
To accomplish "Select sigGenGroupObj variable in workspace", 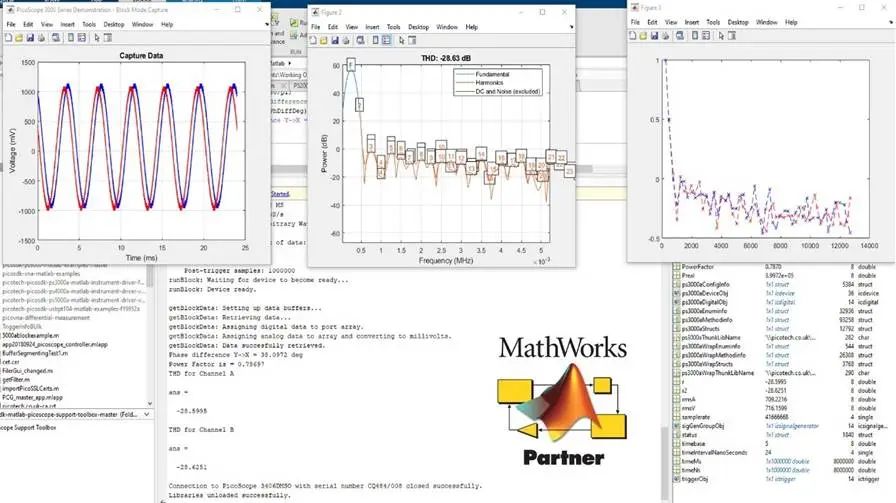I will [x=703, y=426].
